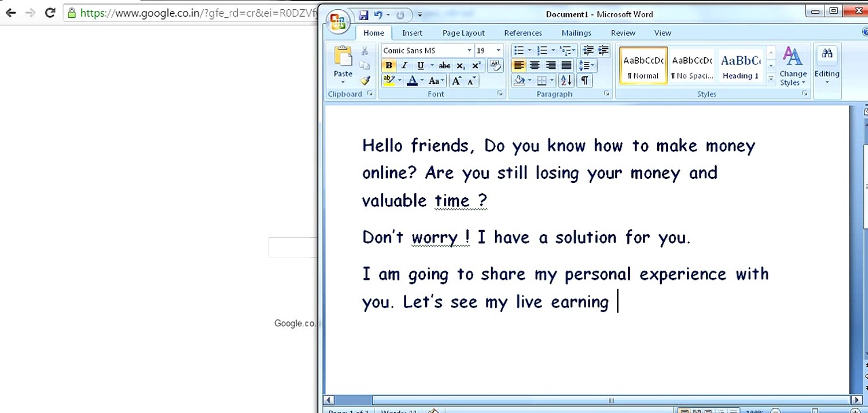This screenshot has height=413, width=868.
Task: Open the Change Case Aa dropdown
Action: pyautogui.click(x=437, y=81)
